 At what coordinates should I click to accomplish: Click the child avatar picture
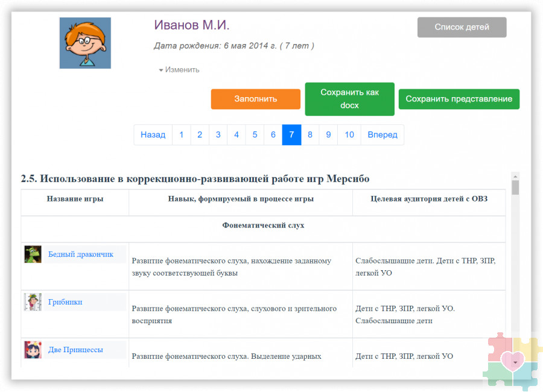(x=85, y=43)
